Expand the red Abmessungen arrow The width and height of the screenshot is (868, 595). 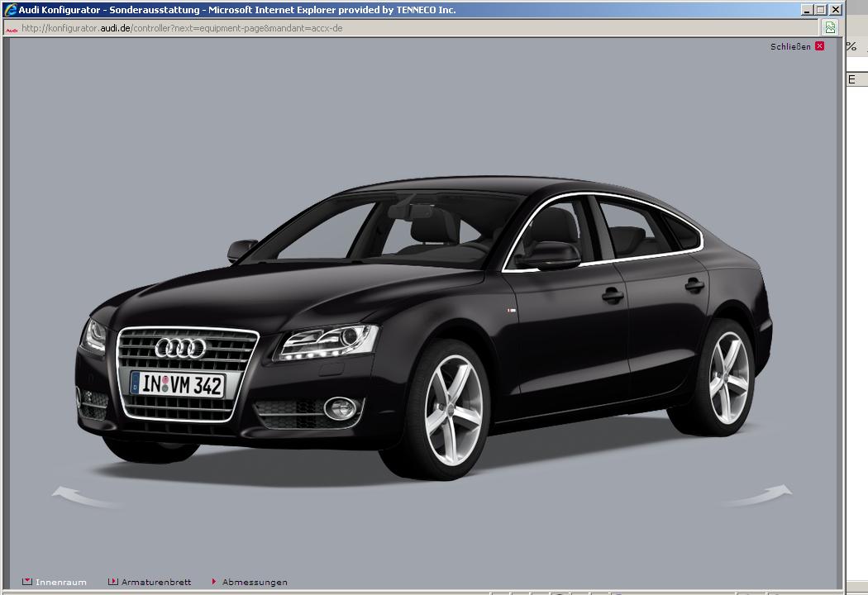pos(214,582)
